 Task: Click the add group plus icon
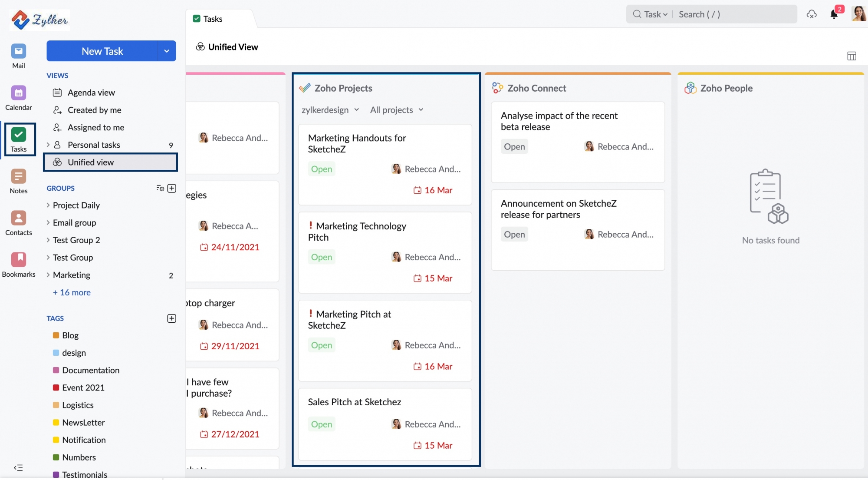[x=172, y=188]
